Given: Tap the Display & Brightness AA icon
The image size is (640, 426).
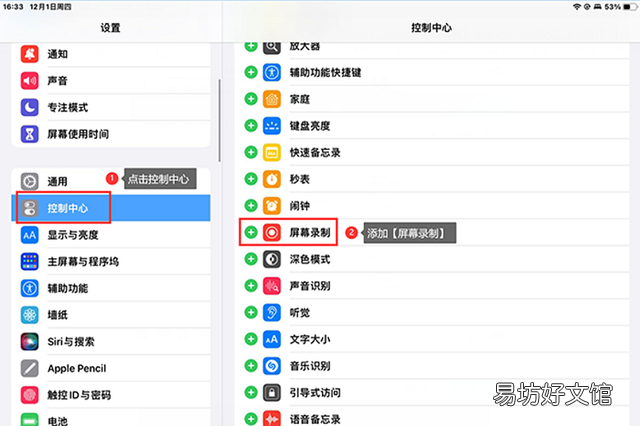Looking at the screenshot, I should coord(29,235).
